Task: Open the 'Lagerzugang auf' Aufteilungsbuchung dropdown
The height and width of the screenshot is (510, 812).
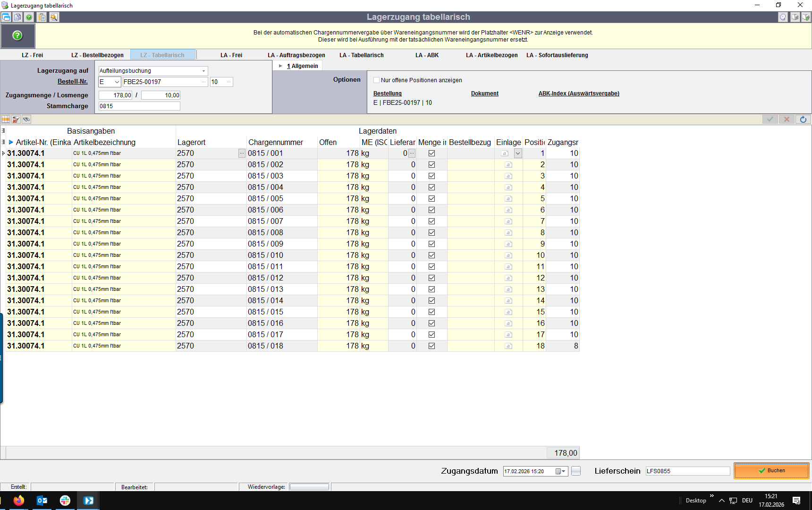Action: 203,71
